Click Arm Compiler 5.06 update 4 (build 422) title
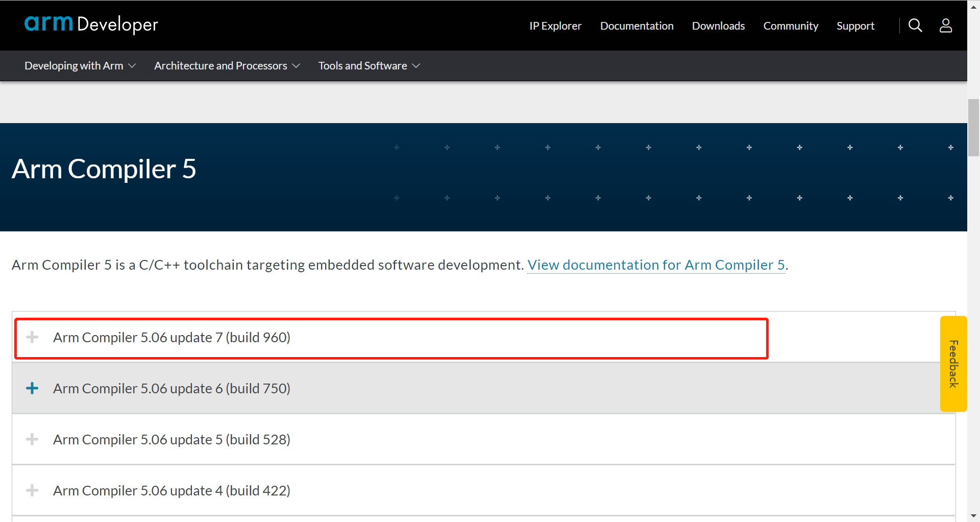This screenshot has width=980, height=522. click(x=171, y=490)
